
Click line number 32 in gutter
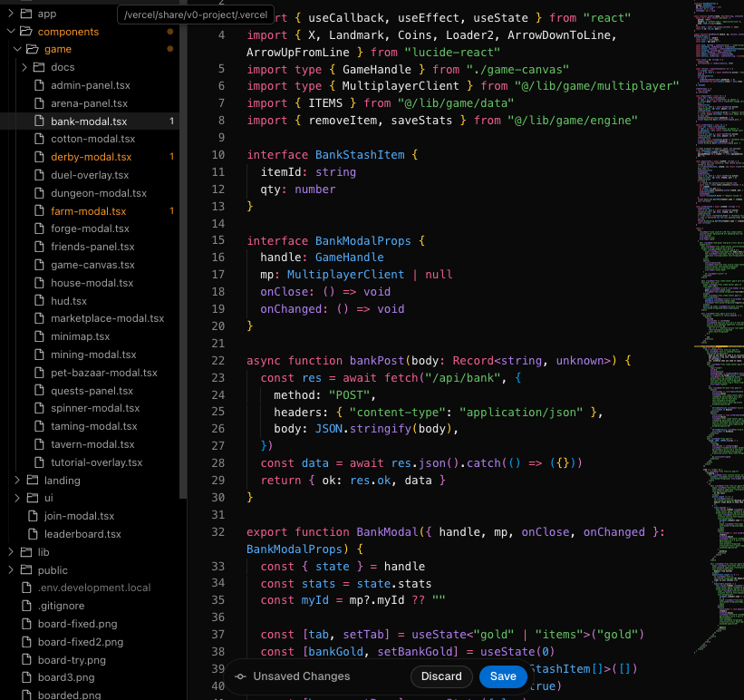[x=217, y=532]
